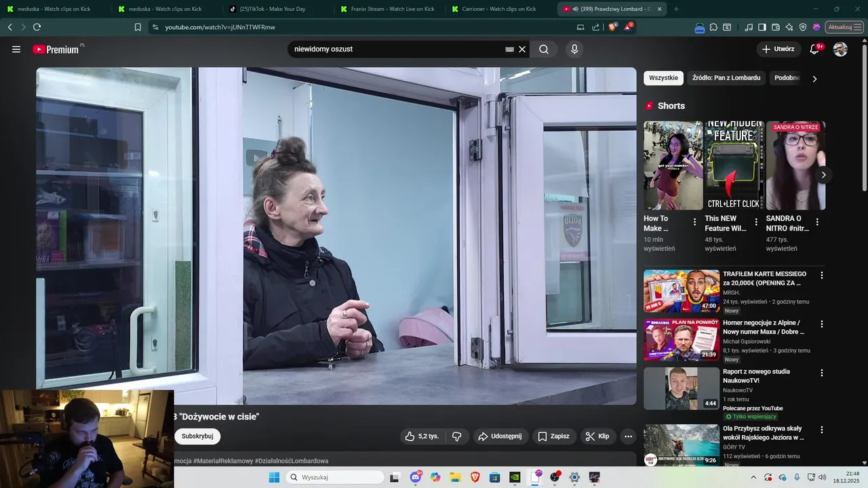Open Short 'This NEW Feature' thumbnail
Image resolution: width=868 pixels, height=488 pixels.
pos(734,165)
